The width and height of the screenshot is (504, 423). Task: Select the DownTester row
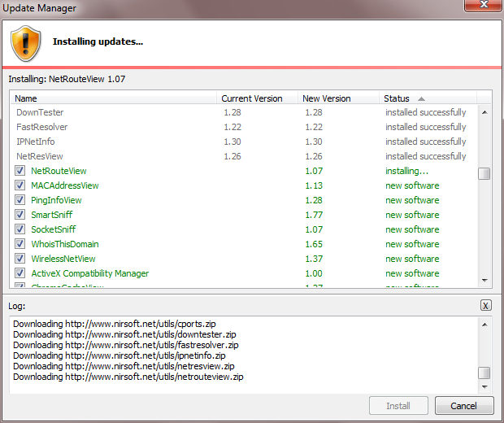(x=244, y=112)
